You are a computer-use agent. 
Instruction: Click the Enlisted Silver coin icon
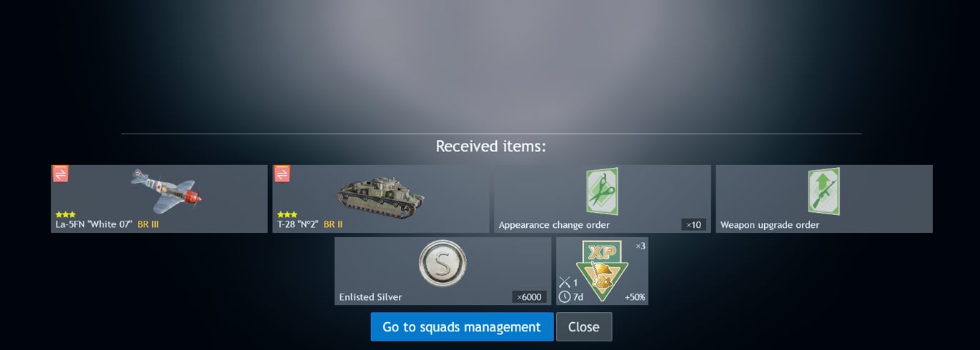coord(442,264)
